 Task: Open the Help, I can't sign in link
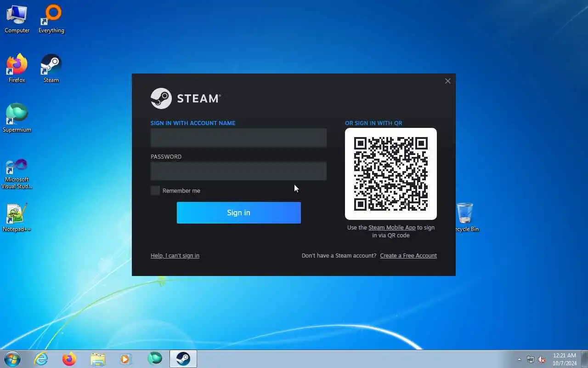pos(175,256)
